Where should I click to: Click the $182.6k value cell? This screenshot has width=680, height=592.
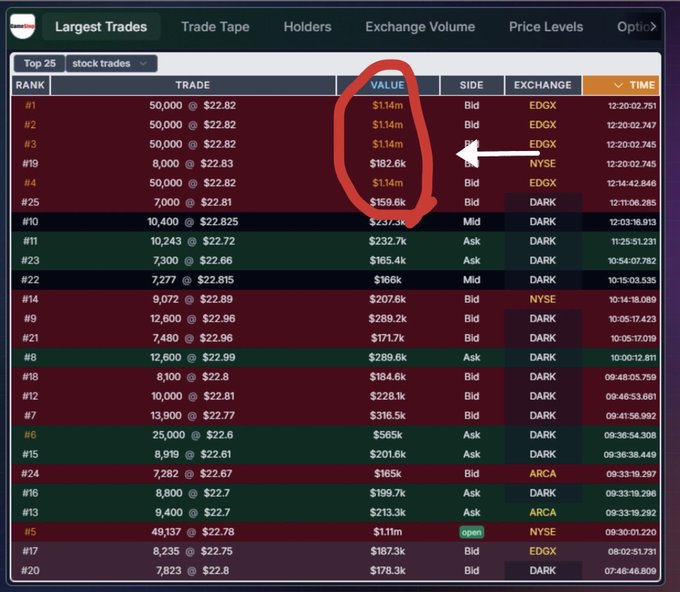387,164
